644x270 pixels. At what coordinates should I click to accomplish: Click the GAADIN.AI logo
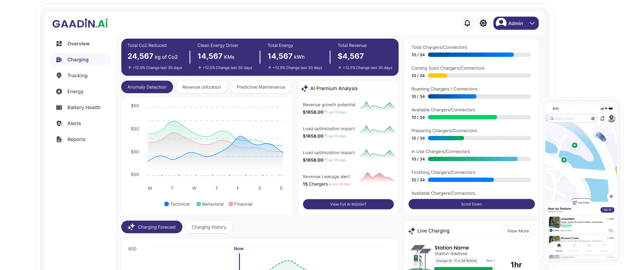coord(80,23)
